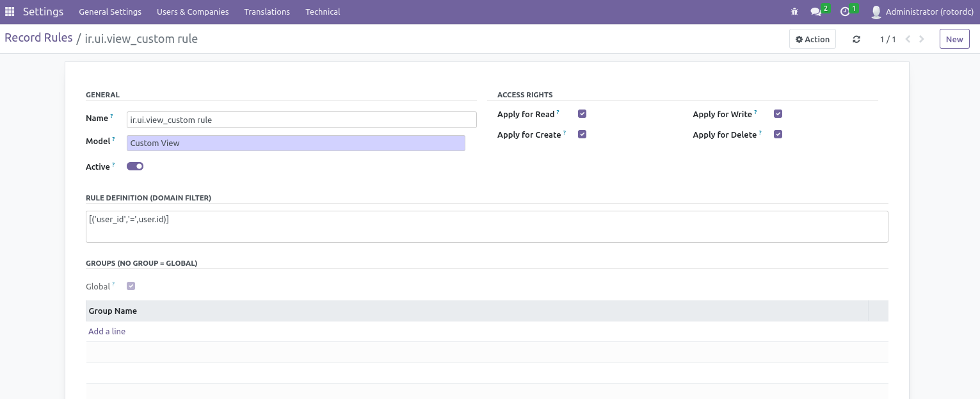Open the Model field selector showing Custom View
Screen dimensions: 980x399
(x=296, y=143)
